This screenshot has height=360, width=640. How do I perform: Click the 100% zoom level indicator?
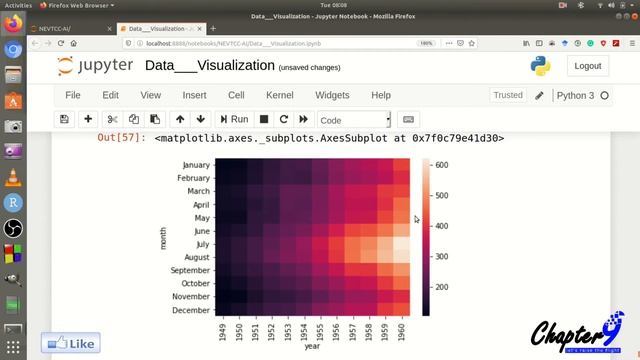(x=426, y=43)
